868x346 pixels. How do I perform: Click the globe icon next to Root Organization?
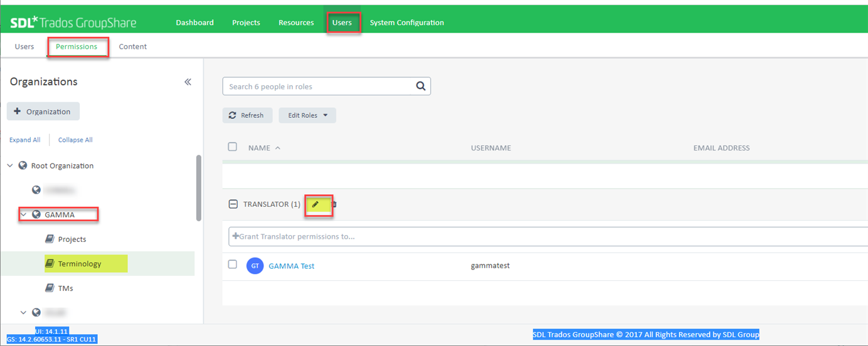tap(23, 165)
